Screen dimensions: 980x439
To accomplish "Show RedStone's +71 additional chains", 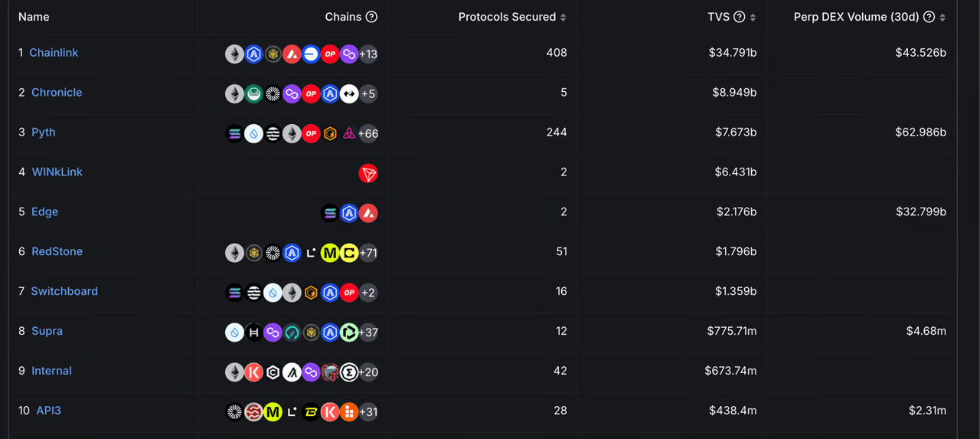I will point(368,253).
